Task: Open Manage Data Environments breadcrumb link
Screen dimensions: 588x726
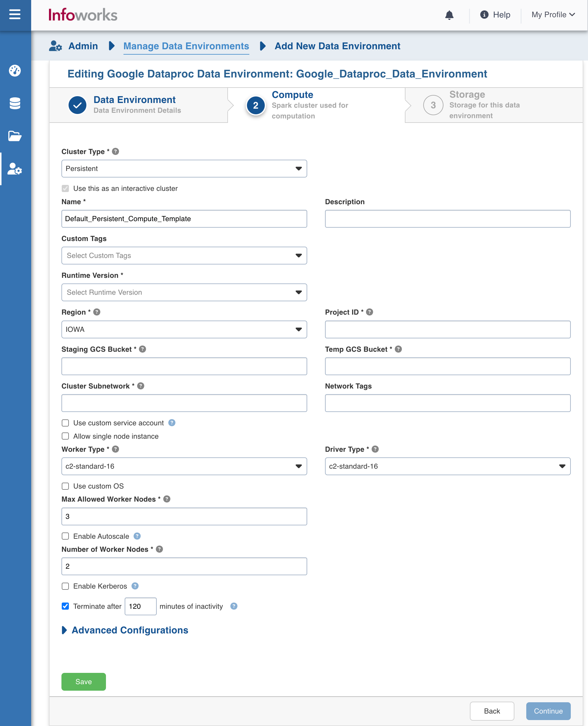Action: click(x=186, y=46)
